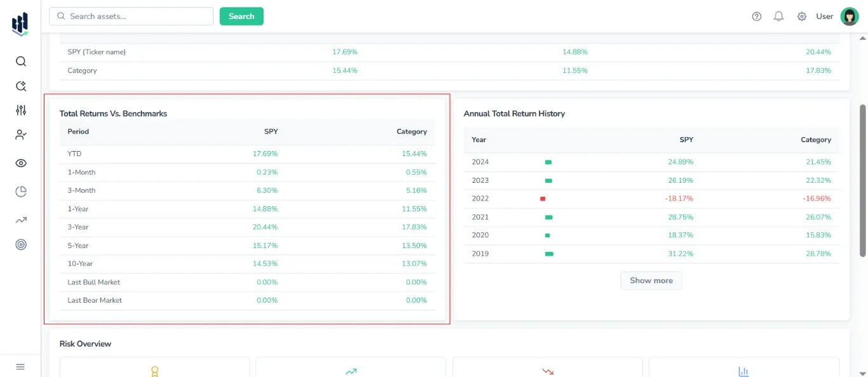
Task: Collapse the sidebar with the hamburger icon
Action: 20,366
